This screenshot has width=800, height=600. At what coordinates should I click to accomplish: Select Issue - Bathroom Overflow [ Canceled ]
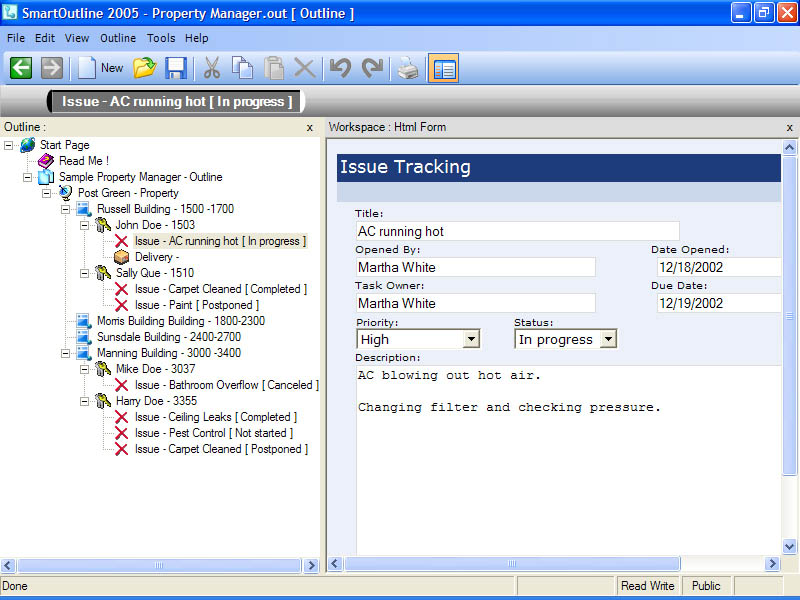click(x=227, y=385)
